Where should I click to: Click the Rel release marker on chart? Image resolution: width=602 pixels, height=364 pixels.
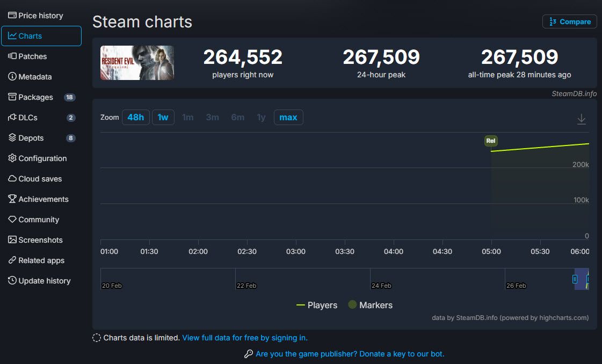[490, 141]
